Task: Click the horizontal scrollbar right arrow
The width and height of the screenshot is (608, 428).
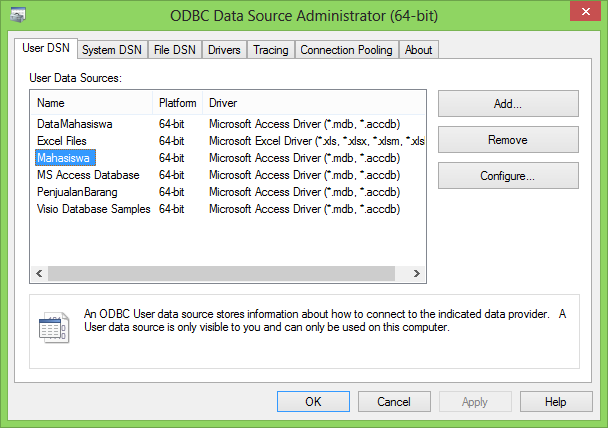Action: [420, 272]
